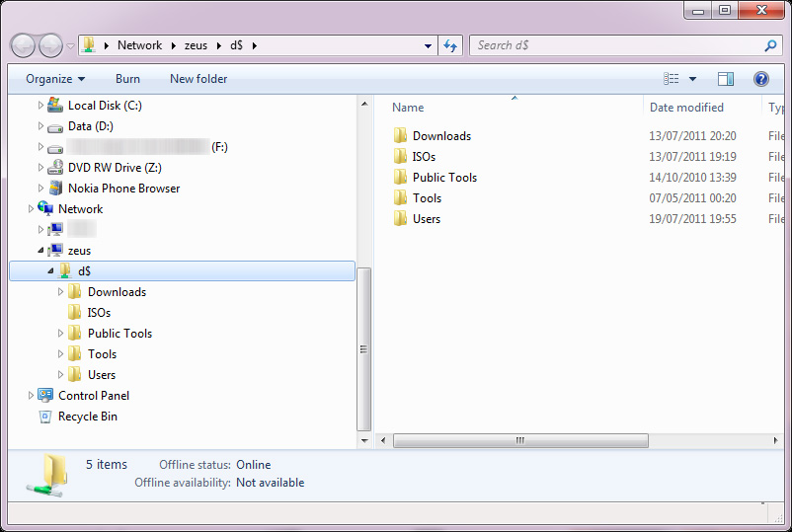This screenshot has width=792, height=532.
Task: Expand the Control Panel tree node
Action: pyautogui.click(x=31, y=395)
